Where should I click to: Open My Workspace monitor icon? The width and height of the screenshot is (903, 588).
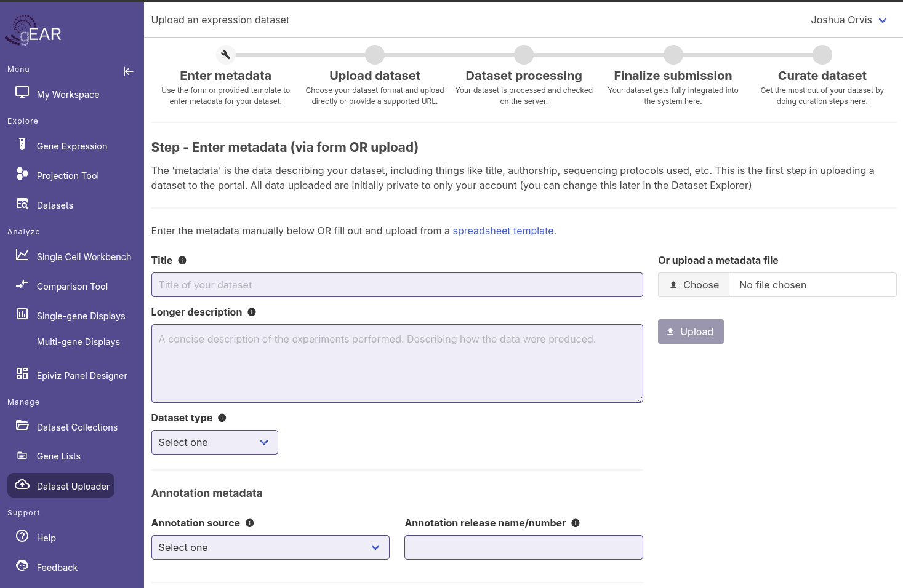[22, 93]
